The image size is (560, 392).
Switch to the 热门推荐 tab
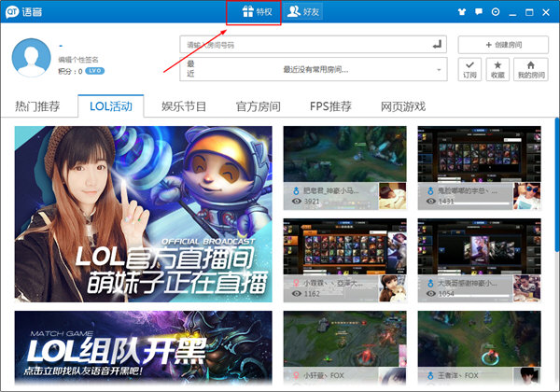pyautogui.click(x=37, y=106)
